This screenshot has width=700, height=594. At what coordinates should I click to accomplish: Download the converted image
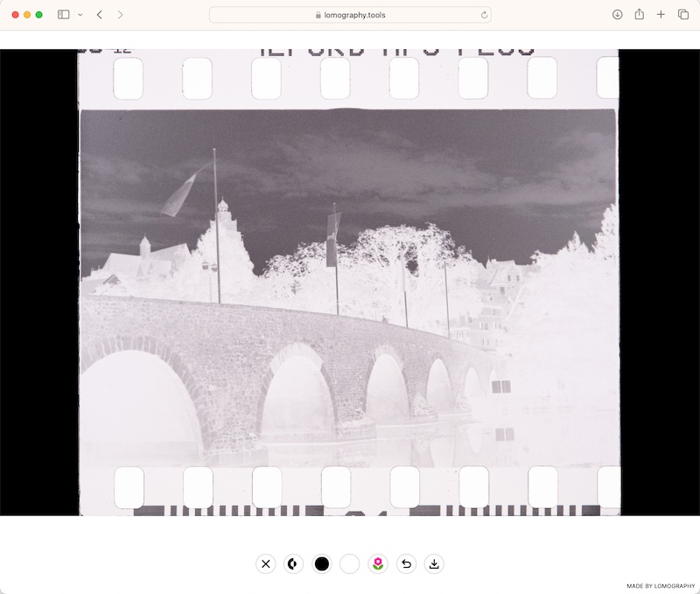[x=434, y=563]
